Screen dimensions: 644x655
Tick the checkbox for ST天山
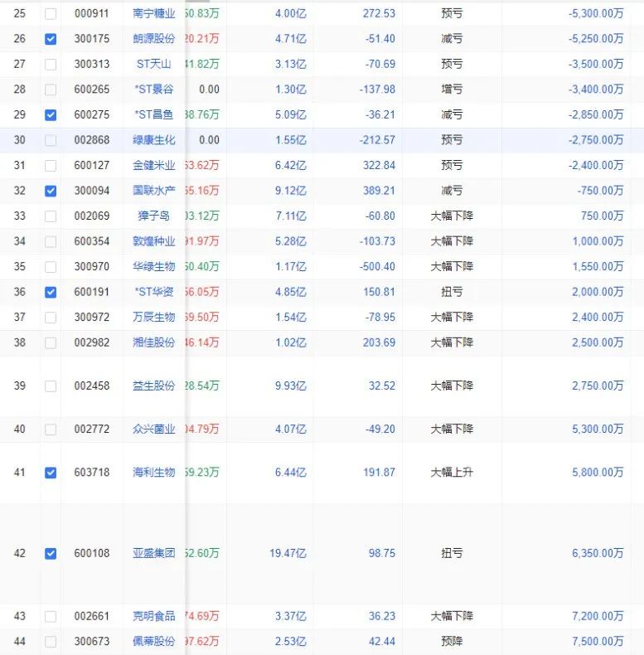[x=51, y=65]
